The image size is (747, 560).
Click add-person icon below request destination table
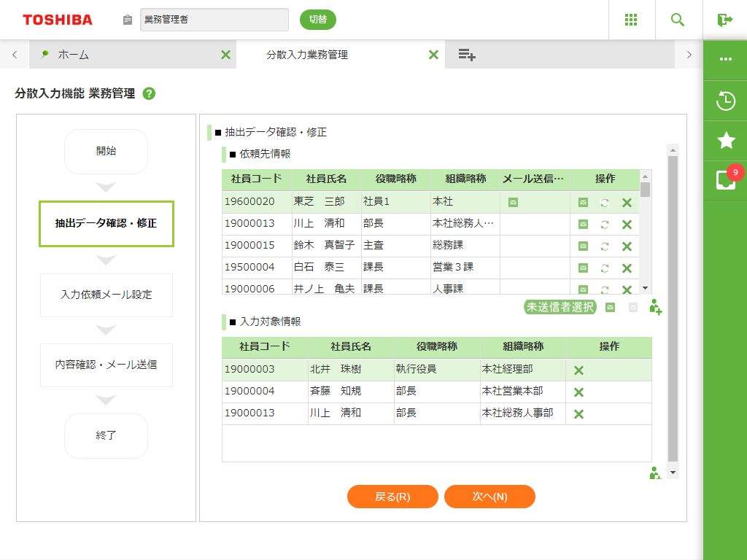point(655,307)
